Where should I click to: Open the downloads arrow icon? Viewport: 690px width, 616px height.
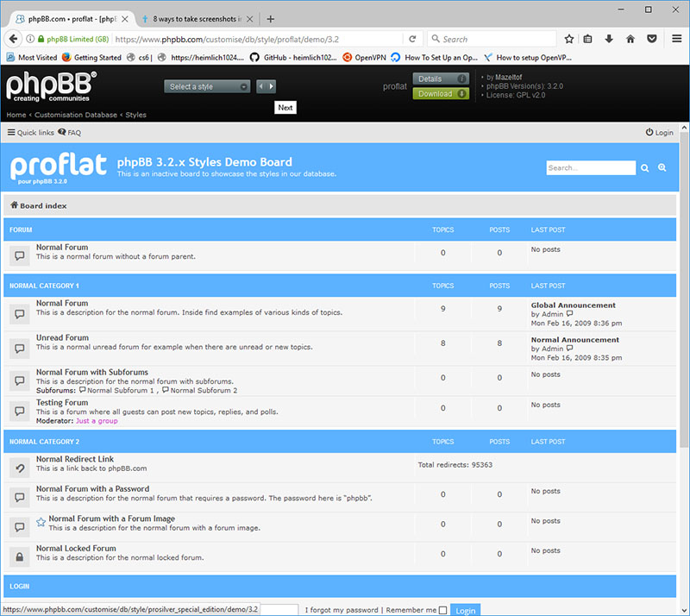(609, 39)
